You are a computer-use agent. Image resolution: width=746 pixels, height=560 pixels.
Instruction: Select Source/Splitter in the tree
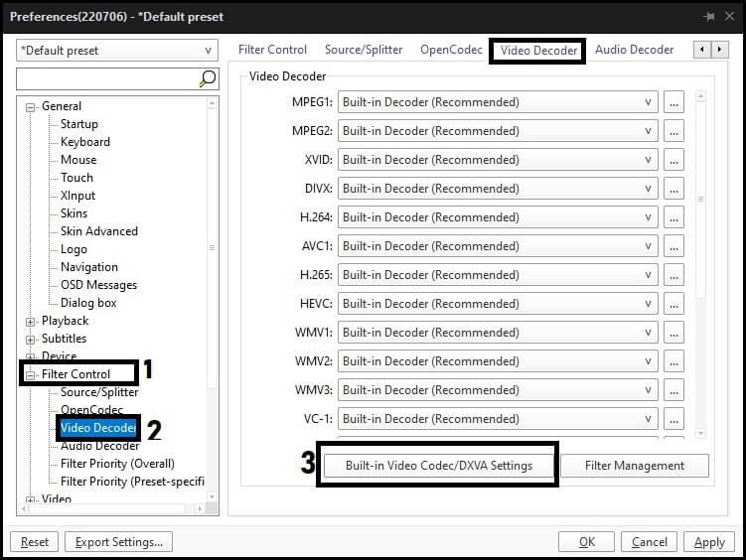coord(99,392)
